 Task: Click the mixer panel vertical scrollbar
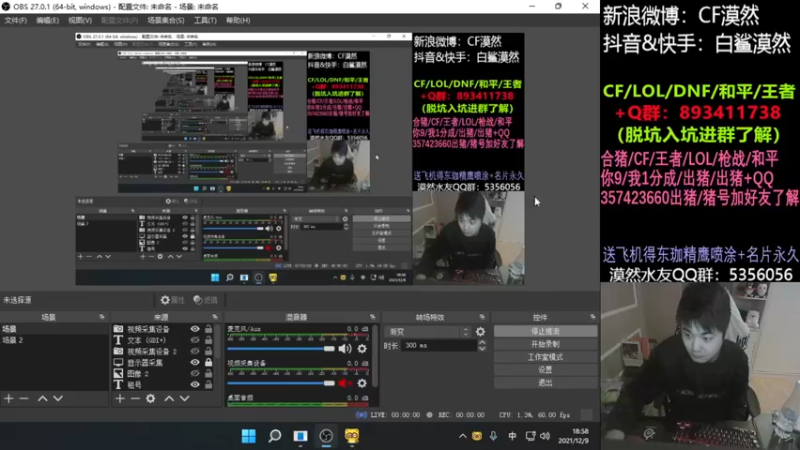(x=376, y=356)
